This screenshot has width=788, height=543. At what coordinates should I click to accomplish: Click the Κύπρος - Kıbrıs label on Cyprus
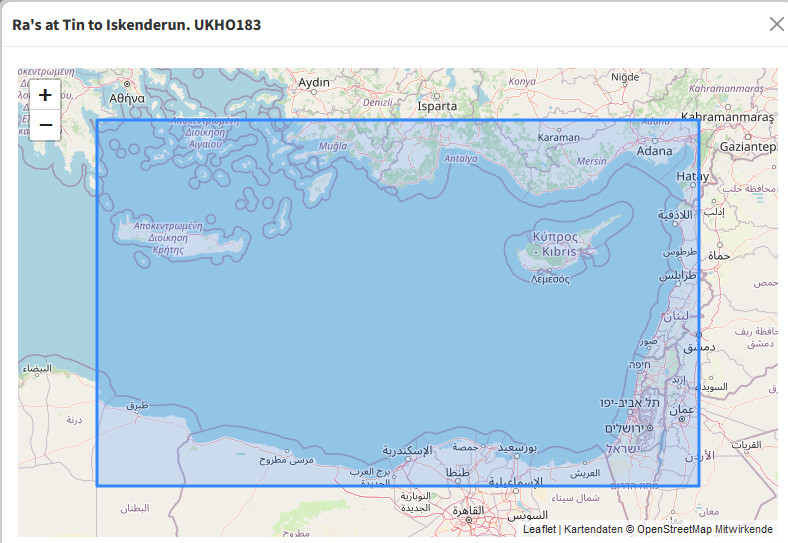555,244
